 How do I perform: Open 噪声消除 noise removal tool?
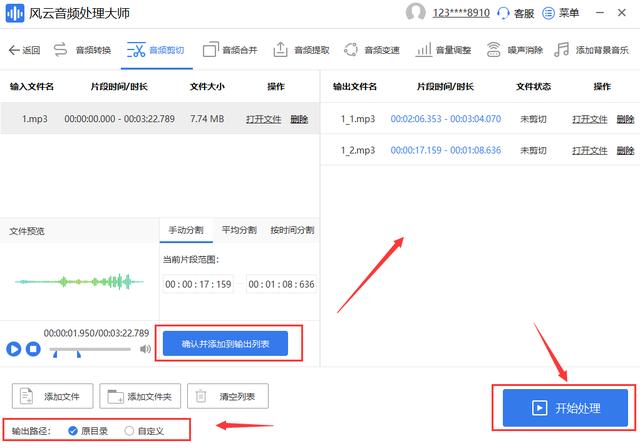(514, 50)
